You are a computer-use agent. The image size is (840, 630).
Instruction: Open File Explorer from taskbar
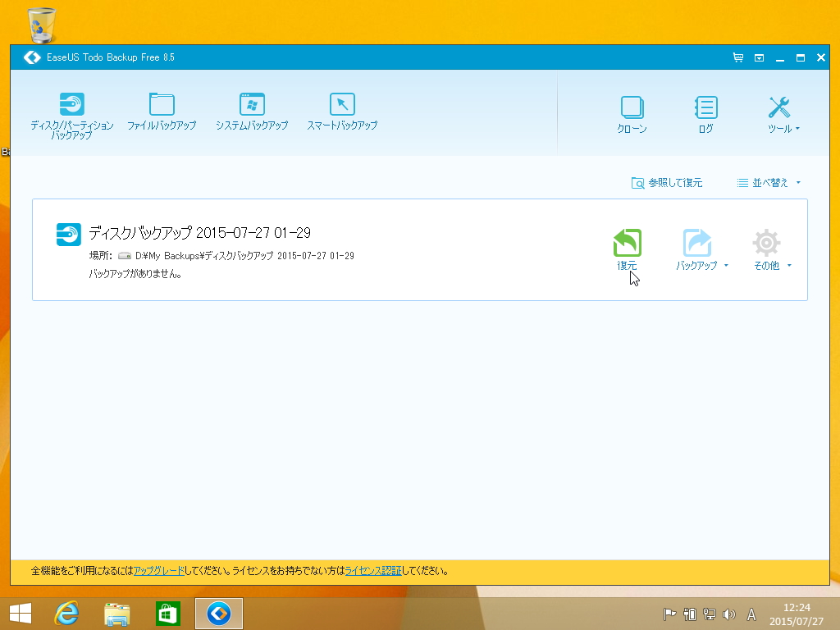click(116, 614)
